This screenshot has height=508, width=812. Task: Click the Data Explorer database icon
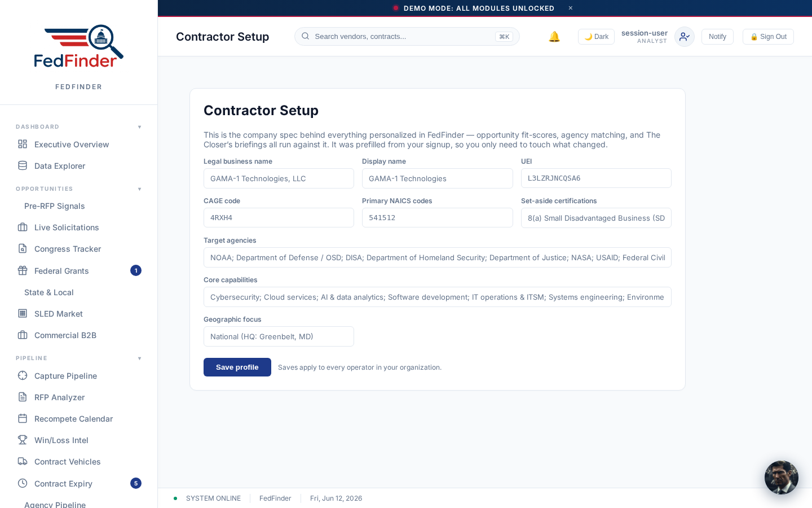pos(23,165)
